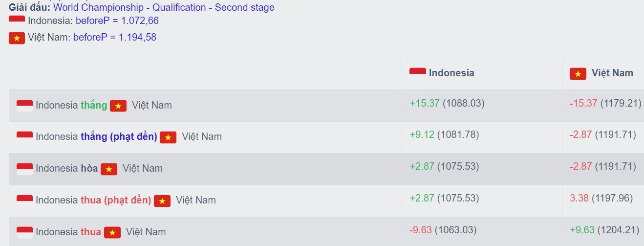644x246 pixels.
Task: Click Việt Nam's 3.38 (1197.96) cell
Action: click(601, 198)
